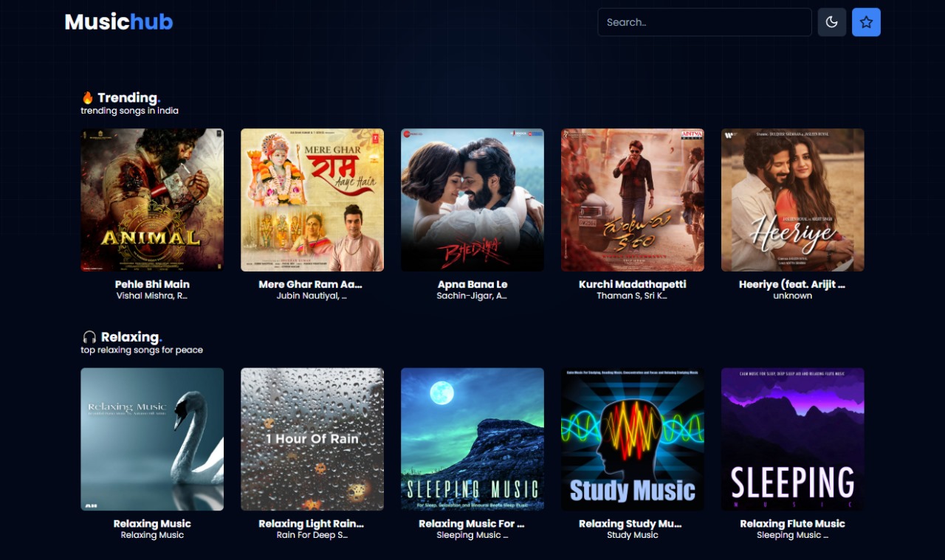Open favorites with the star button
The width and height of the screenshot is (945, 560).
[866, 22]
